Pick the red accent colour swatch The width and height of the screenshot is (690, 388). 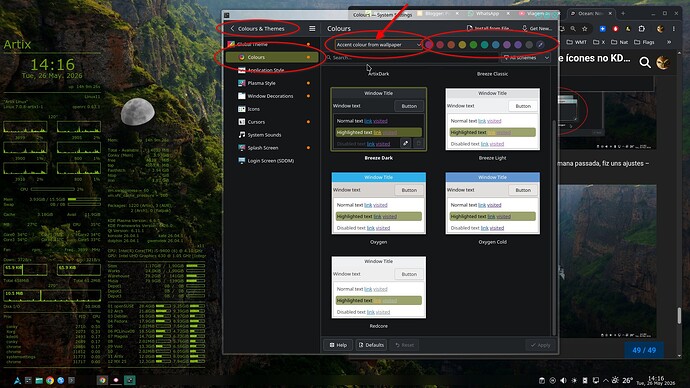click(440, 44)
